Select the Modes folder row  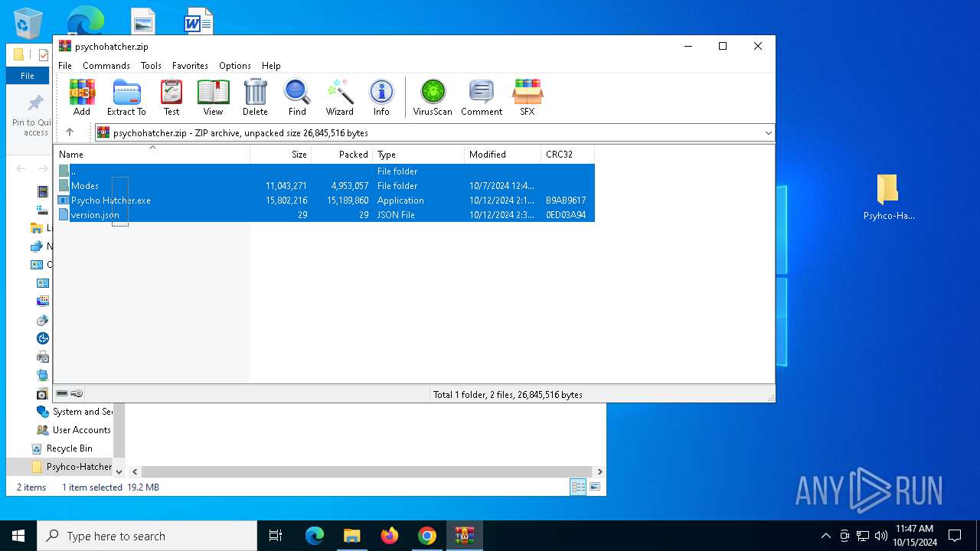325,186
